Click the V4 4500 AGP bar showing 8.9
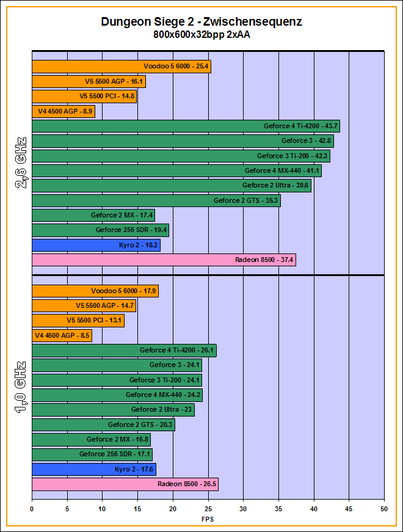 (x=63, y=111)
